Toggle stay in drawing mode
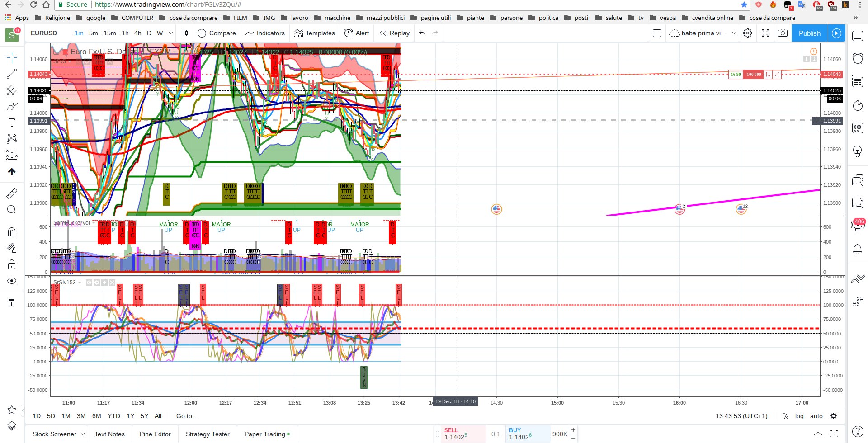This screenshot has height=443, width=868. (x=12, y=248)
